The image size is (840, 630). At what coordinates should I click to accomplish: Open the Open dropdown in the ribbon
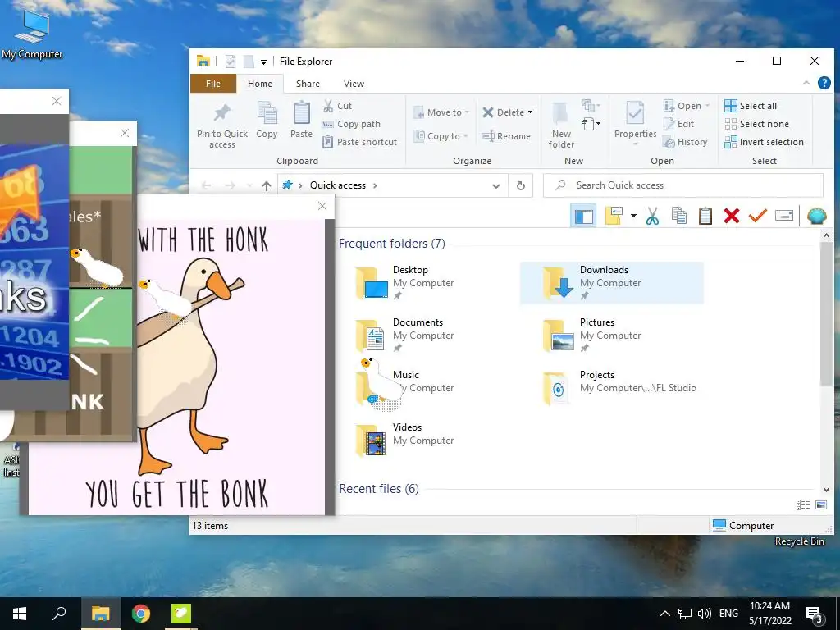pyautogui.click(x=687, y=106)
